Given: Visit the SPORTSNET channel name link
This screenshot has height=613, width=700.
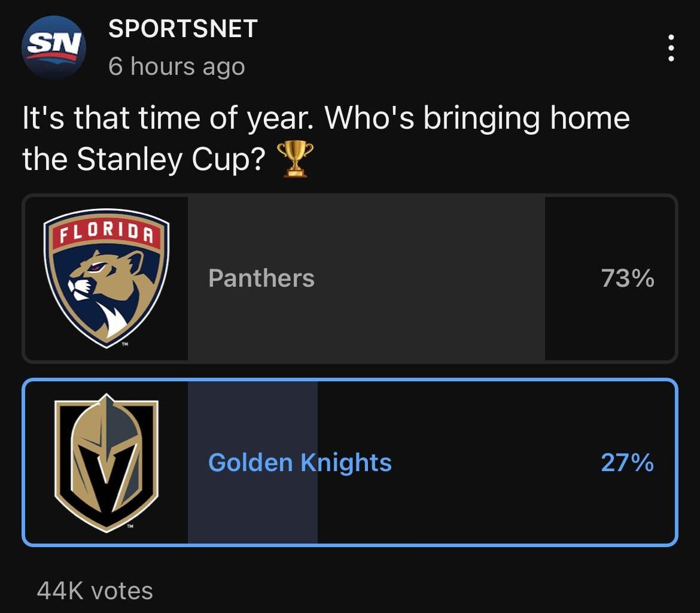Looking at the screenshot, I should (x=182, y=29).
